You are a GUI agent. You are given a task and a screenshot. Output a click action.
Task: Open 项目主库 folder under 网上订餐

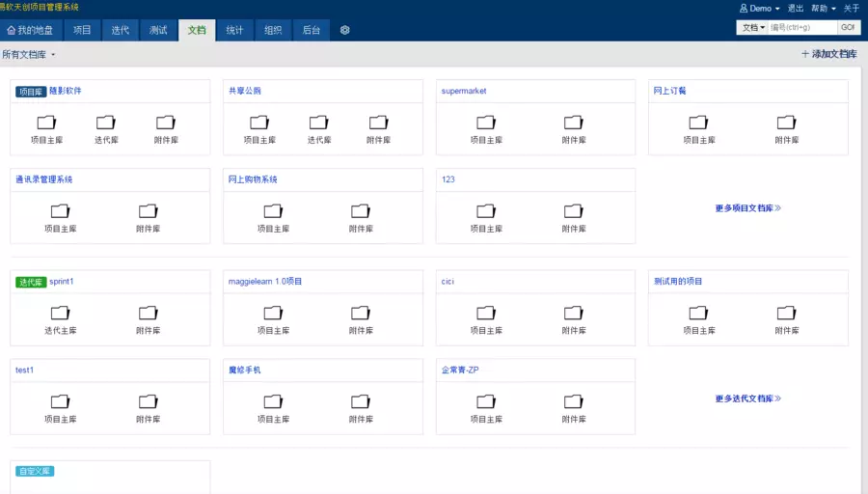click(x=699, y=128)
